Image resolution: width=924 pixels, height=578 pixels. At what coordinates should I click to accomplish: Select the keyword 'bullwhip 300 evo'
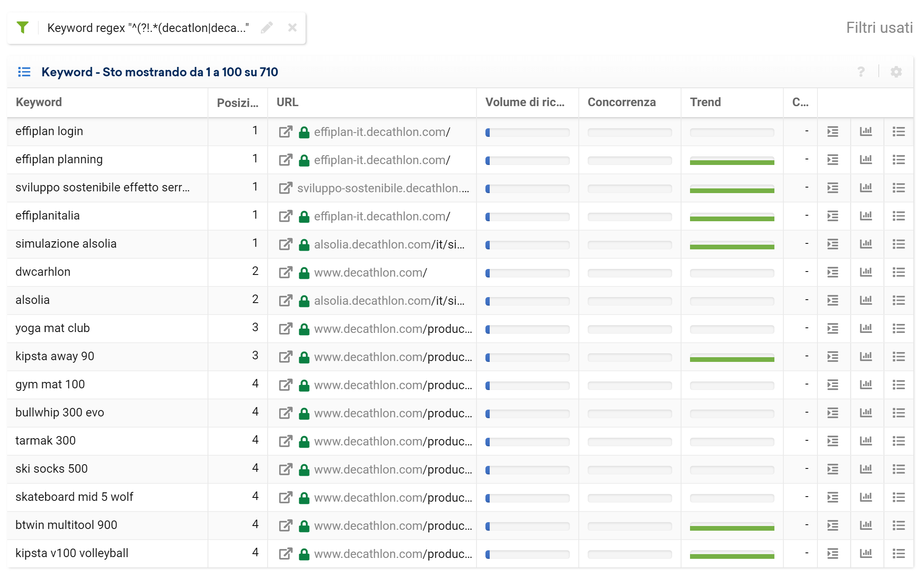tap(60, 413)
